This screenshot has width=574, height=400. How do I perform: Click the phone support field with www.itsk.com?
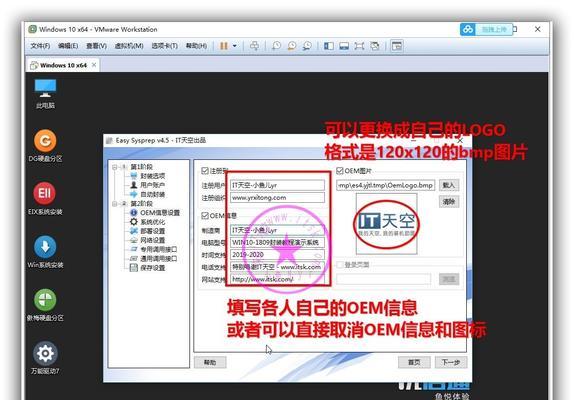[277, 267]
